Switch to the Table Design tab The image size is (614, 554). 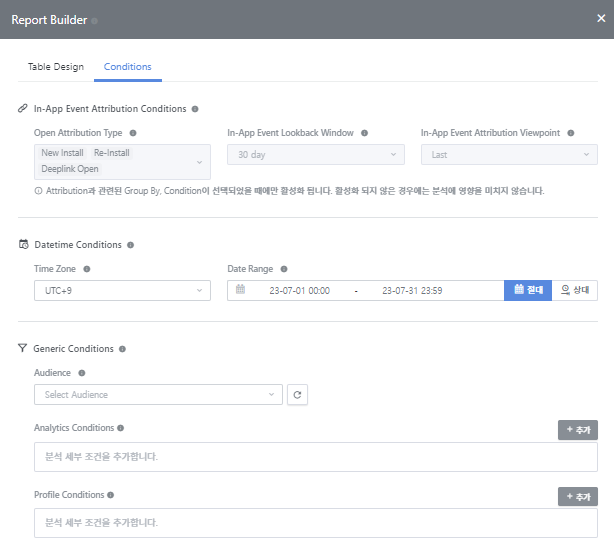click(x=56, y=67)
